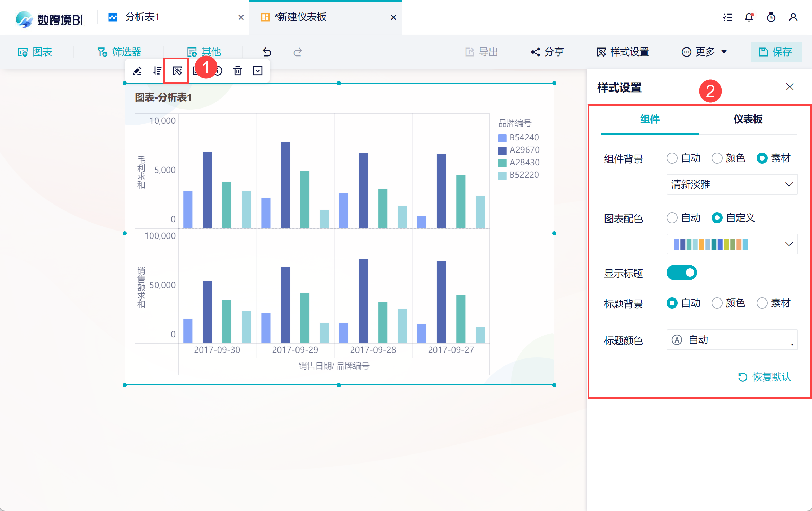Switch to the 分析表1 tab
Viewport: 812px width, 511px height.
pos(143,17)
